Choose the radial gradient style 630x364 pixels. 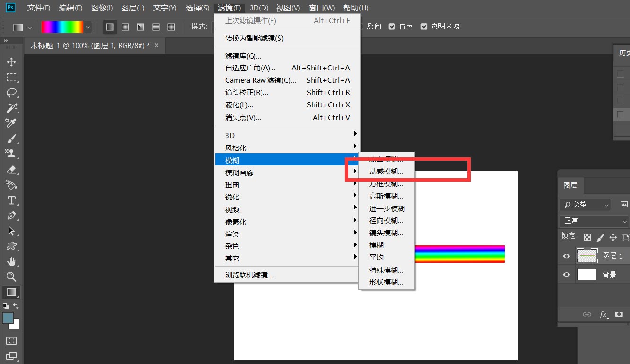pos(125,27)
